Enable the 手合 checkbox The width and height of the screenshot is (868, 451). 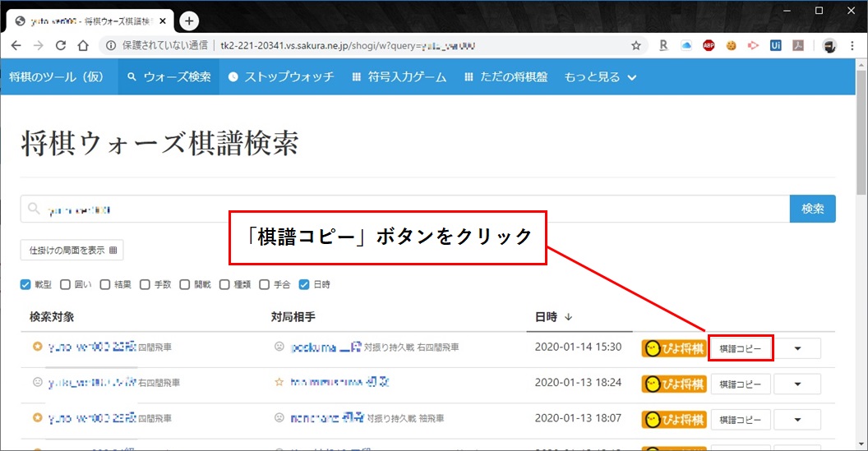pos(265,284)
